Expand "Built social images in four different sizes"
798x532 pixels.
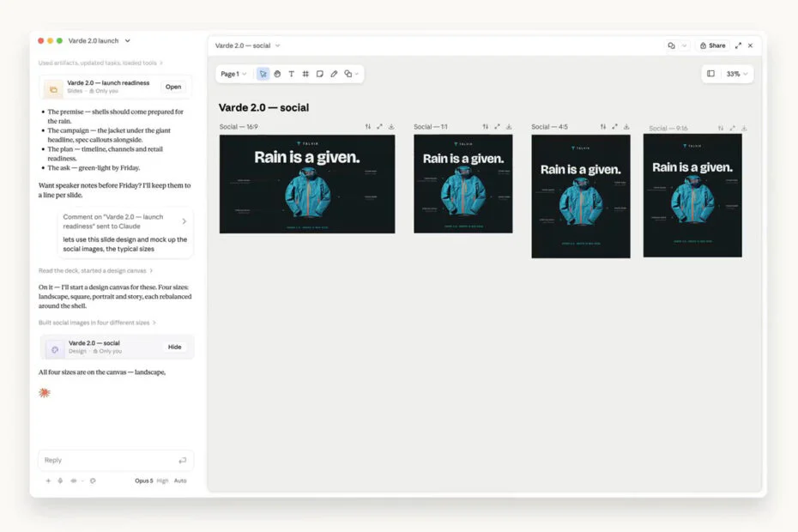point(97,323)
